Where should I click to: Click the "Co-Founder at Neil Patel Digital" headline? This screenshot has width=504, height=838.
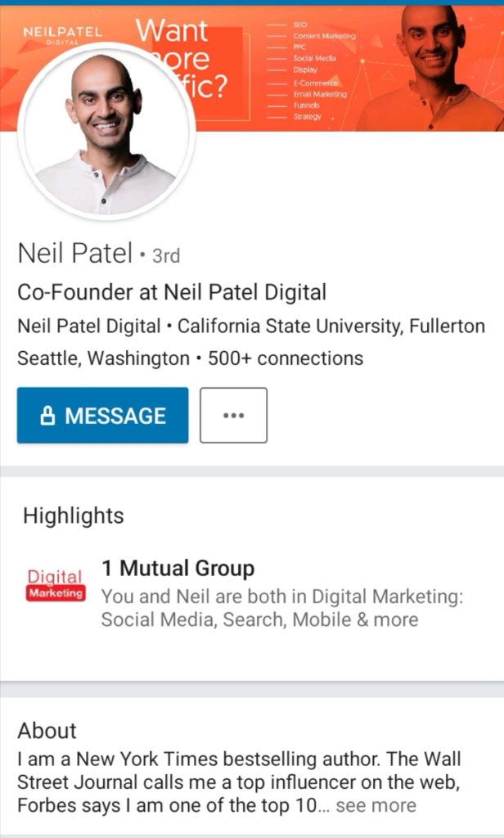pos(172,292)
